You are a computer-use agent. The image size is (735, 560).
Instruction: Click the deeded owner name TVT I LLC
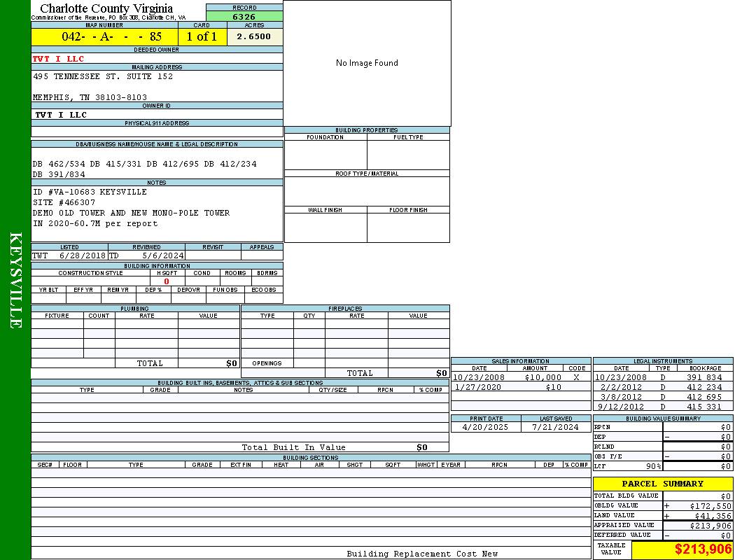[x=59, y=59]
